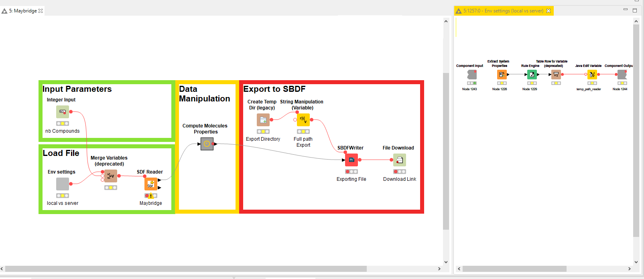Click the 'Export to SBDF' annotation title
The image size is (644, 279).
tap(274, 89)
